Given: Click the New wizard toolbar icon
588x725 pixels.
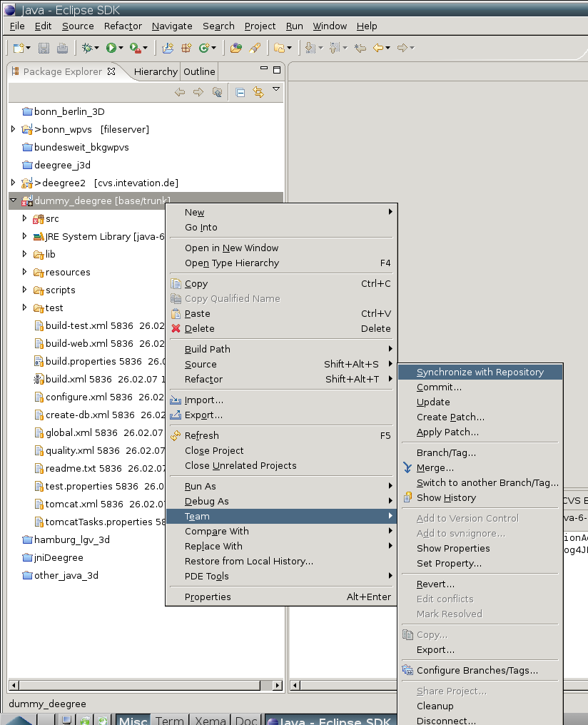Looking at the screenshot, I should tap(19, 48).
